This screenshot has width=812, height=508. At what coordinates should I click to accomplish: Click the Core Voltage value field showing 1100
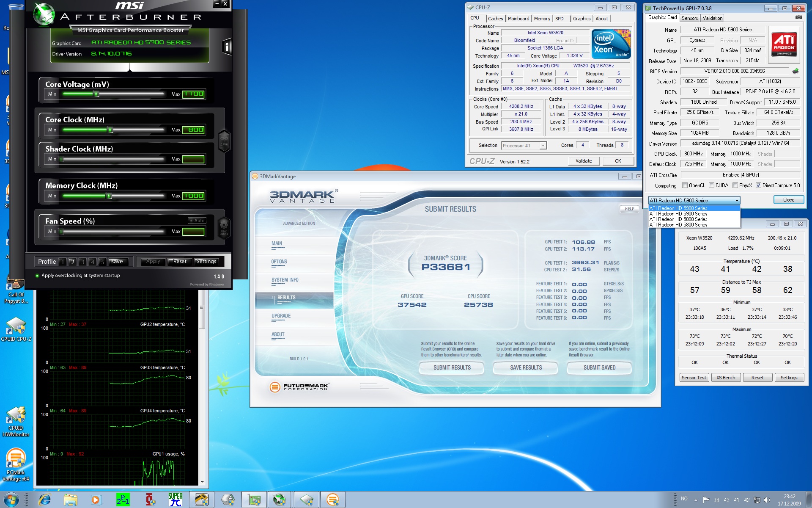coord(194,94)
